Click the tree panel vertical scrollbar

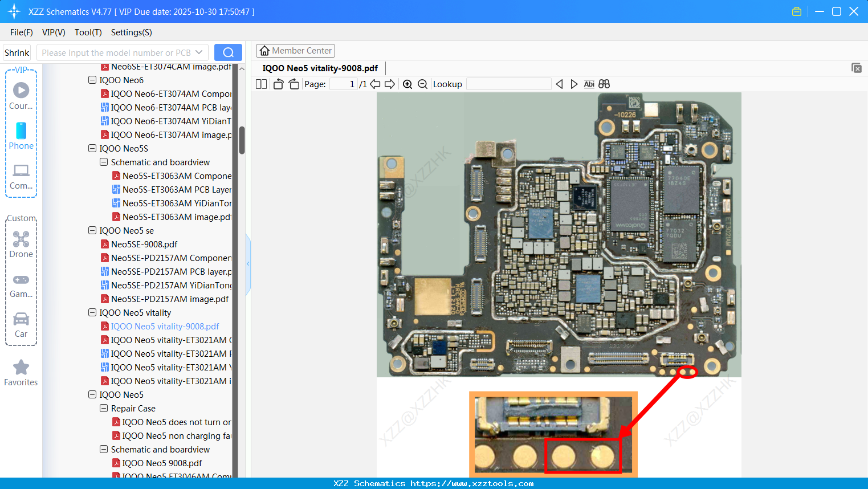(x=242, y=140)
